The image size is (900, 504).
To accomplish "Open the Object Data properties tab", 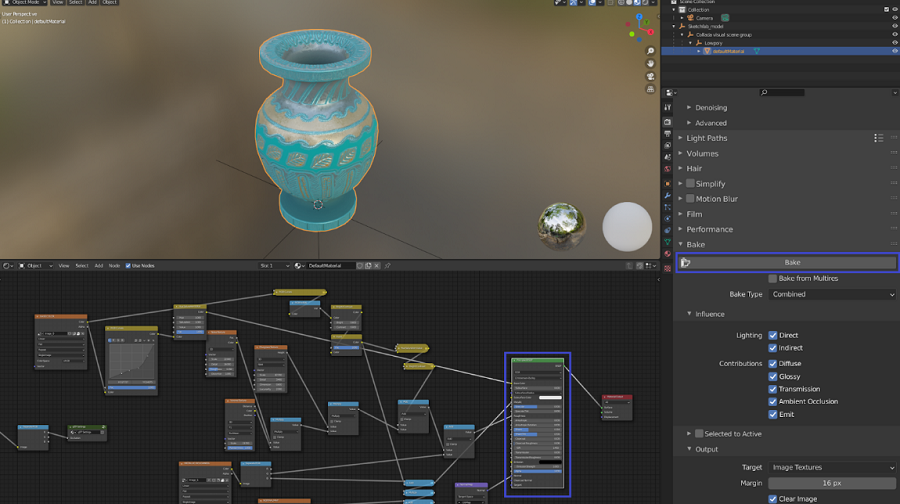I will 667,242.
